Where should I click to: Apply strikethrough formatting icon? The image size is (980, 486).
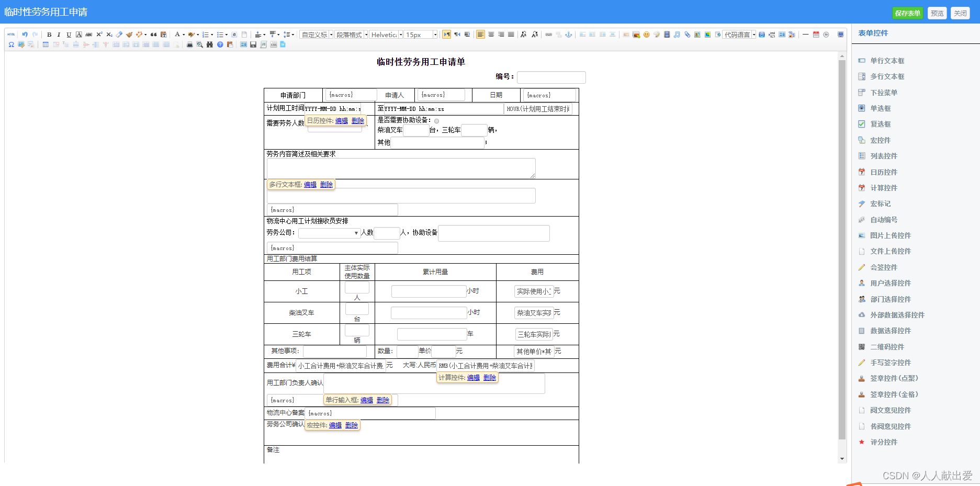tap(89, 35)
